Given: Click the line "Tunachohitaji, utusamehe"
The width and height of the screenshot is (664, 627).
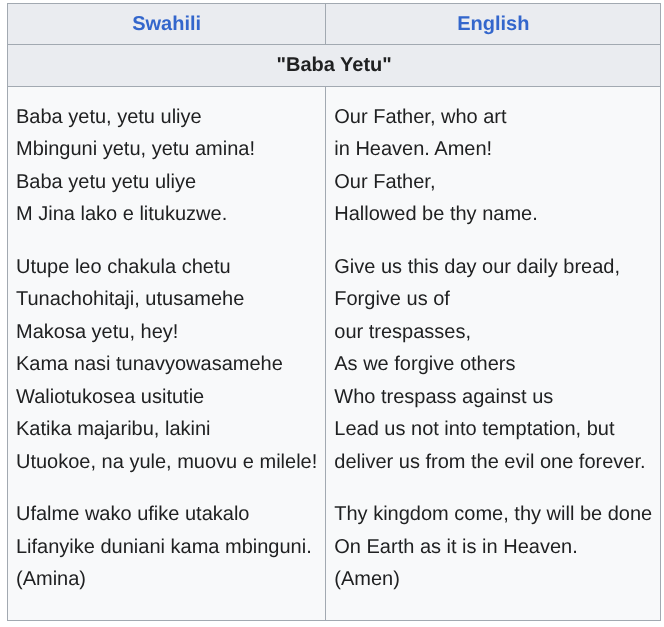Looking at the screenshot, I should click(x=130, y=299).
